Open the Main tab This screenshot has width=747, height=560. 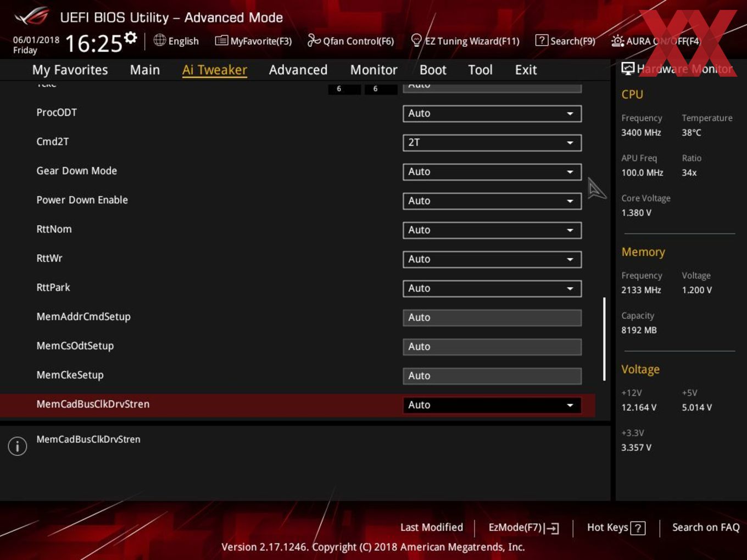pos(145,70)
